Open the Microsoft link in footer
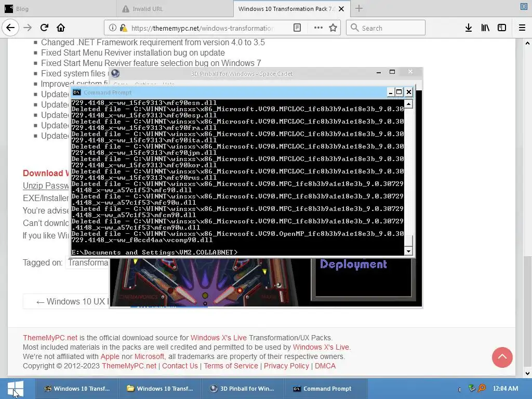 149,356
